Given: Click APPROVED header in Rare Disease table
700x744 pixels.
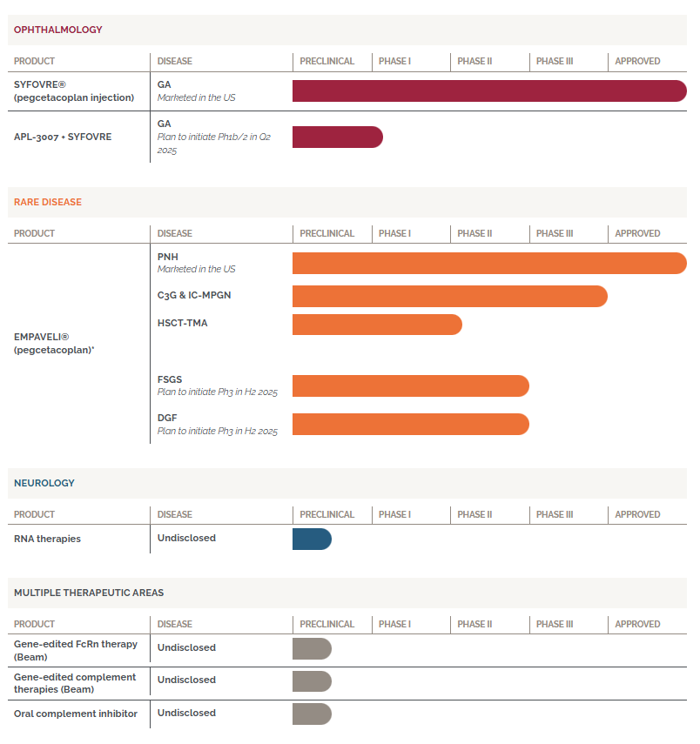Looking at the screenshot, I should [x=637, y=233].
